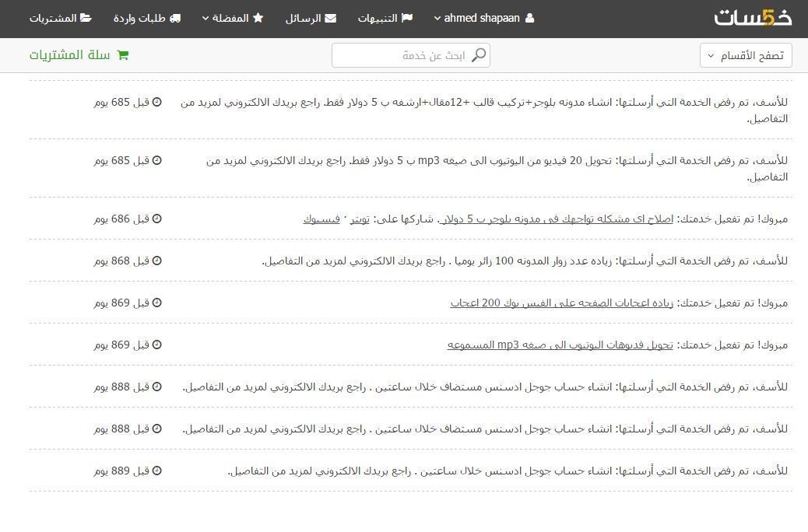This screenshot has height=532, width=808.
Task: Click the search magnifier icon
Action: tap(479, 54)
